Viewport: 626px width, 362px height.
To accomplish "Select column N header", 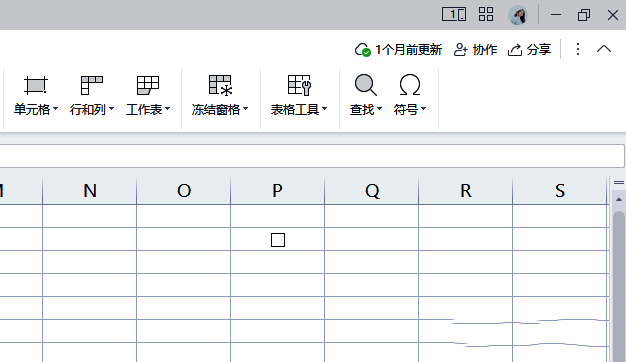I will [x=89, y=191].
